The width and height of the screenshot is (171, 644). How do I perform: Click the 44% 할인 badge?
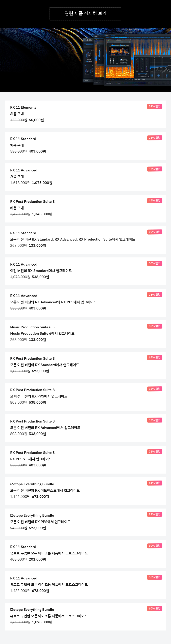tap(154, 200)
